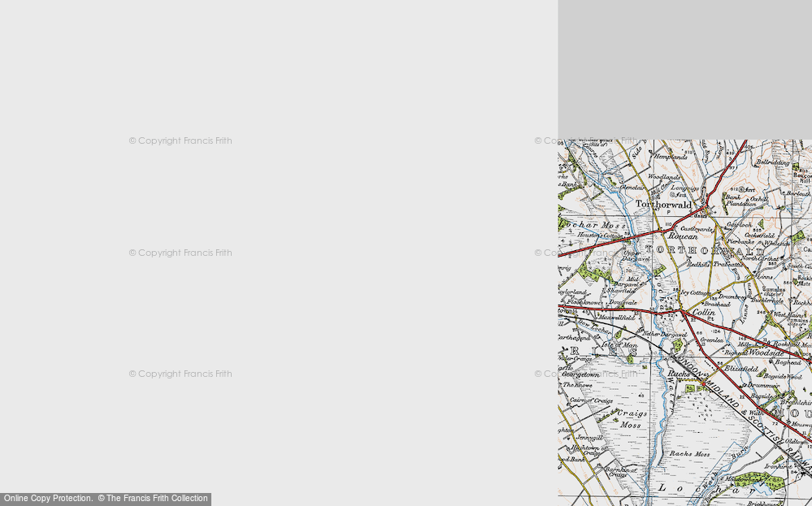Click the 'Jennygill' label on the map
This screenshot has height=506, width=812.
point(589,438)
